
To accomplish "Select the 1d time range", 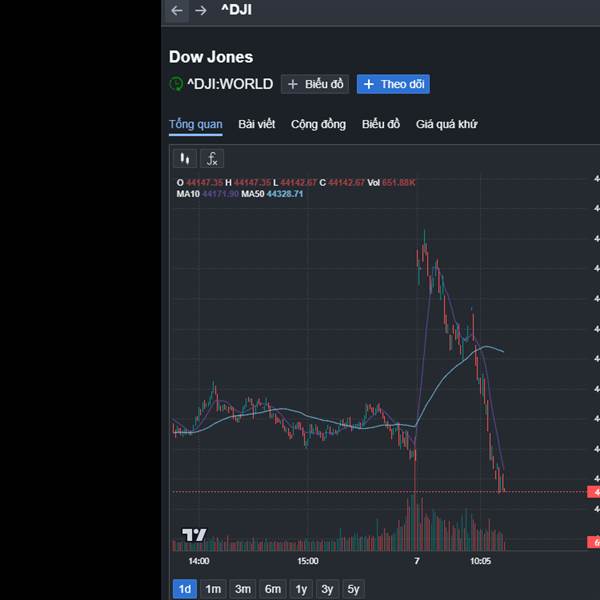I will click(185, 589).
